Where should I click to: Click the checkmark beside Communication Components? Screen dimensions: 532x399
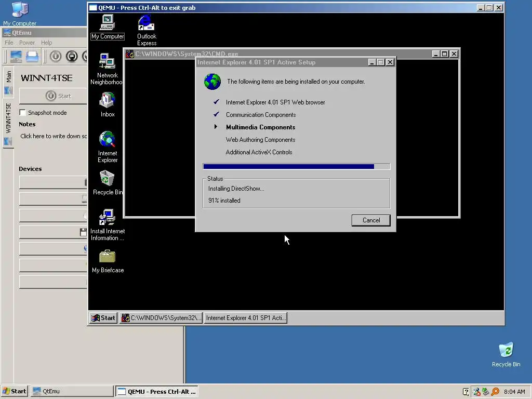[216, 114]
